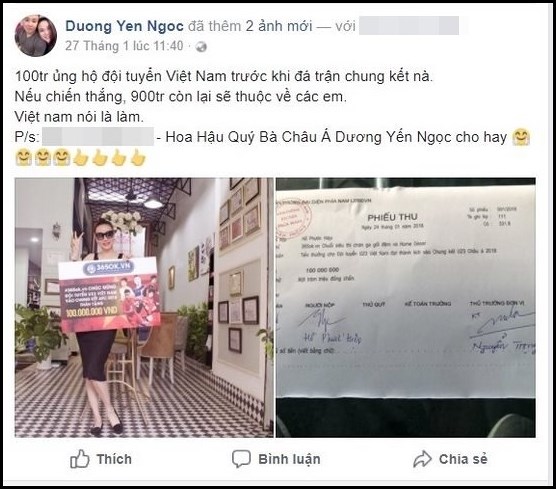The image size is (556, 489).
Task: Click the first thumbs-up emoji in the post
Action: [x=81, y=158]
